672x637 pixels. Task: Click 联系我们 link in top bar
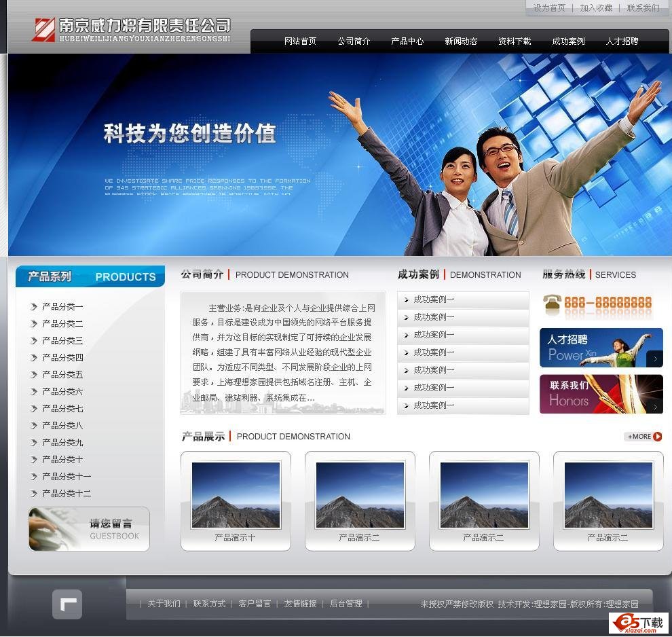coord(643,7)
